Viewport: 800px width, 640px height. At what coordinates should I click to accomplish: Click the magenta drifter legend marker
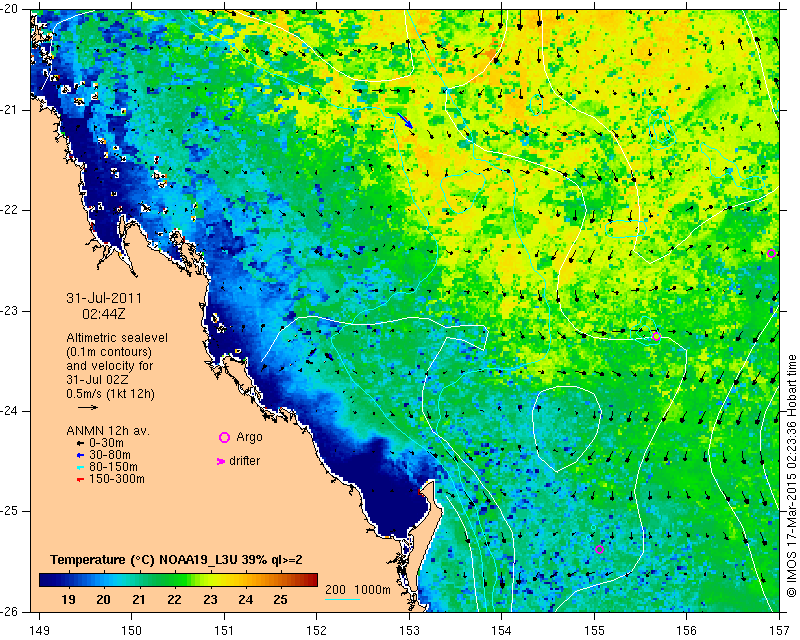pyautogui.click(x=221, y=461)
